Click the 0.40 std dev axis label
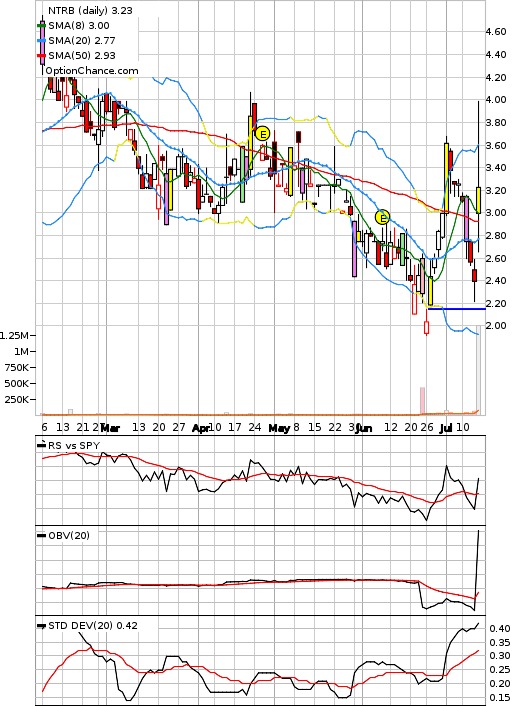The image size is (526, 706). (500, 629)
